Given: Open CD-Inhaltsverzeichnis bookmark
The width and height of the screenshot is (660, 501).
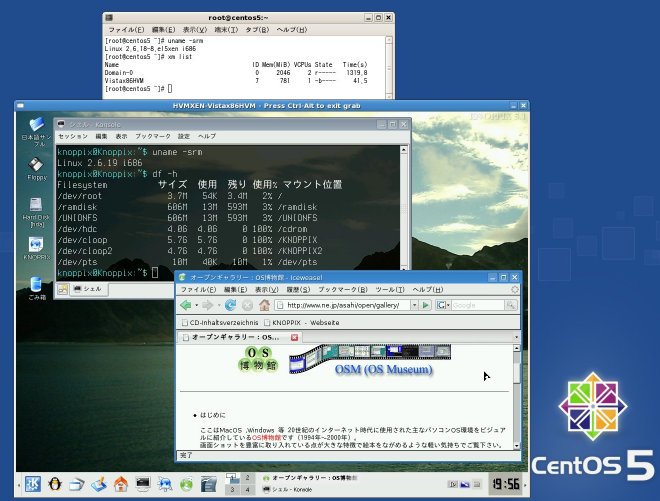Looking at the screenshot, I should pos(220,322).
